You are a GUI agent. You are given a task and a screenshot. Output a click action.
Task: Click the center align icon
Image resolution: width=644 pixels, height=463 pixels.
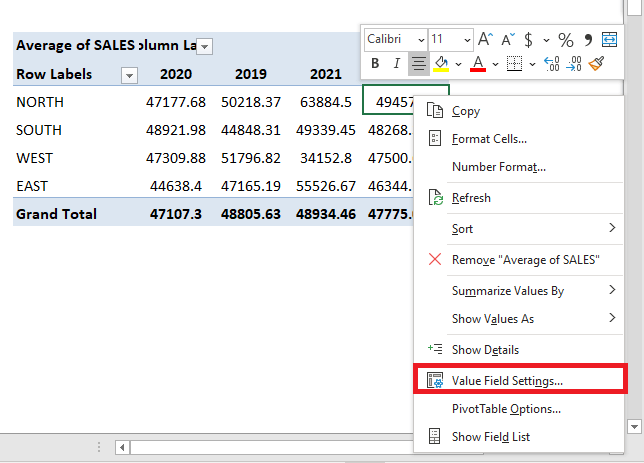tap(419, 64)
